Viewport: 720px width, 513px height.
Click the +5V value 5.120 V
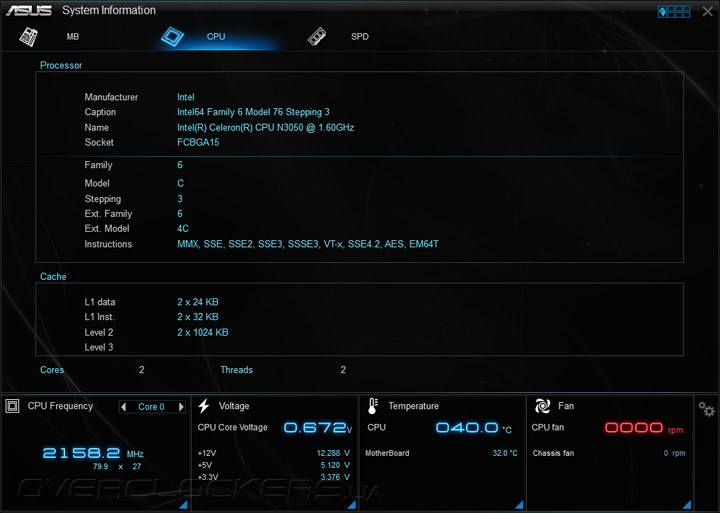335,465
